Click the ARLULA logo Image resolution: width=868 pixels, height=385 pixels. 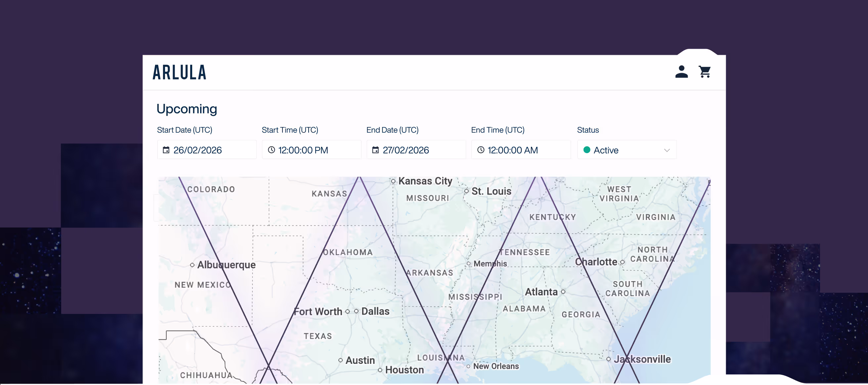click(x=179, y=72)
